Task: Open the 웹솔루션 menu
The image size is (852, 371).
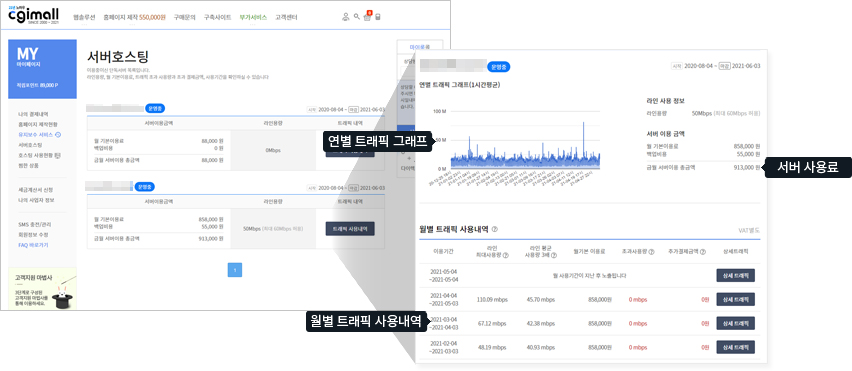Action: pyautogui.click(x=84, y=17)
